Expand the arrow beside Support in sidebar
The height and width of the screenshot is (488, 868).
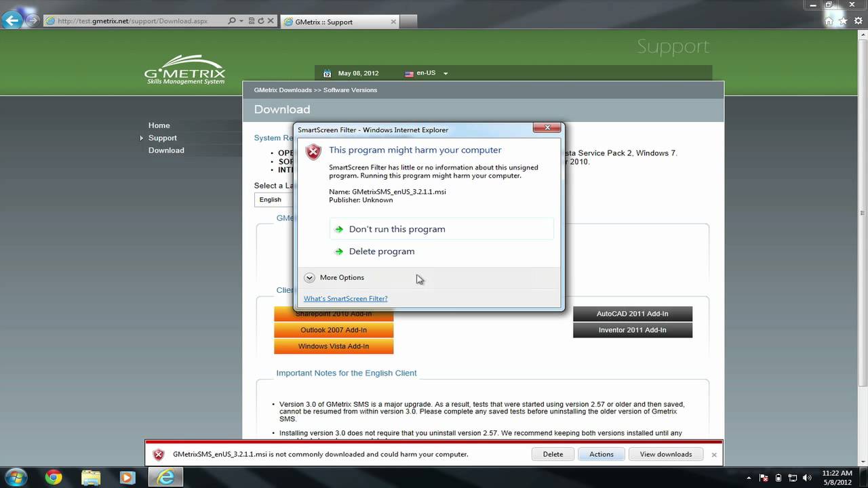click(141, 138)
